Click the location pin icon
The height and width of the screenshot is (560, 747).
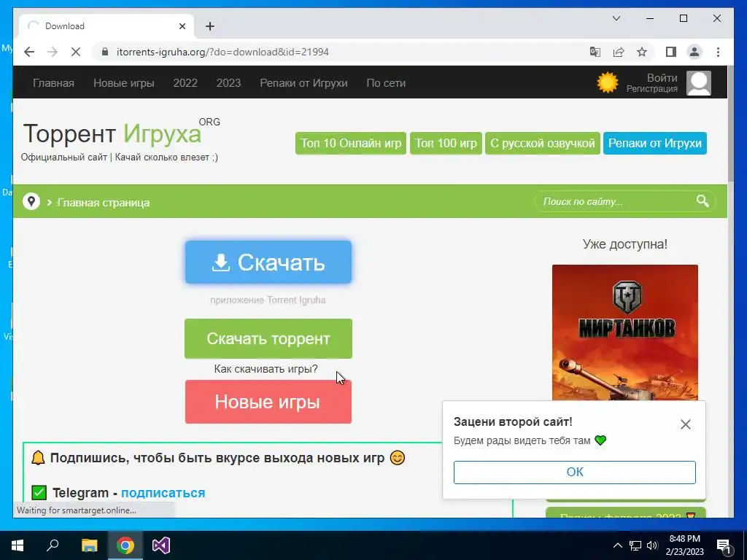click(x=31, y=201)
